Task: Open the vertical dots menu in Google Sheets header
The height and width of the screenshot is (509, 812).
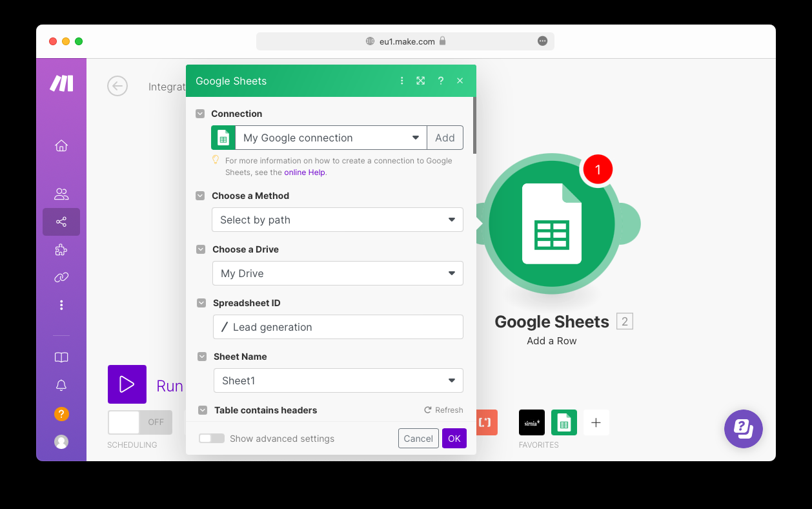Action: (401, 81)
